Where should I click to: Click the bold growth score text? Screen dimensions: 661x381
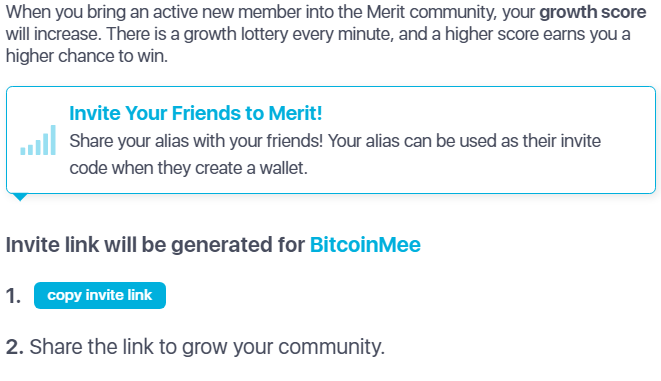point(593,12)
